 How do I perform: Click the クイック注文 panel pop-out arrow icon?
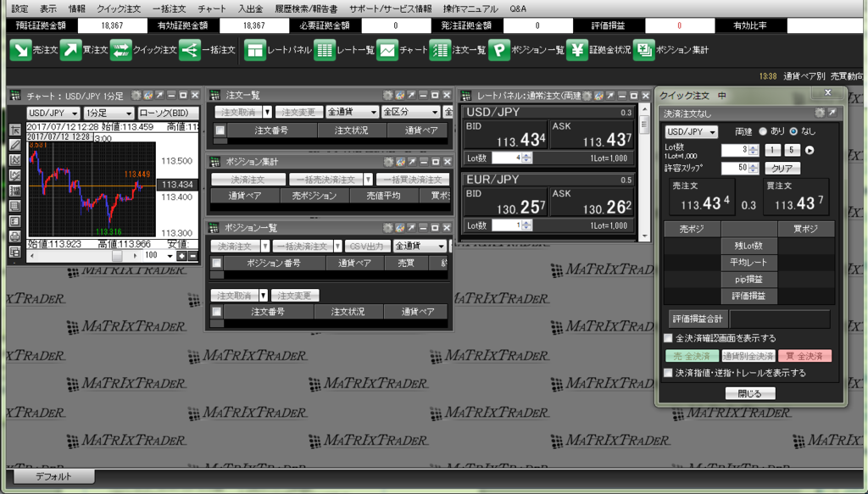(x=832, y=113)
